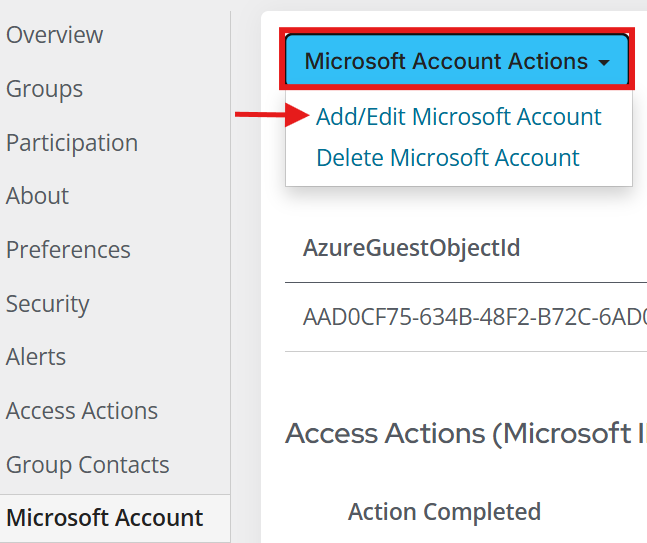Open the Groups section
The width and height of the screenshot is (647, 543).
point(45,89)
